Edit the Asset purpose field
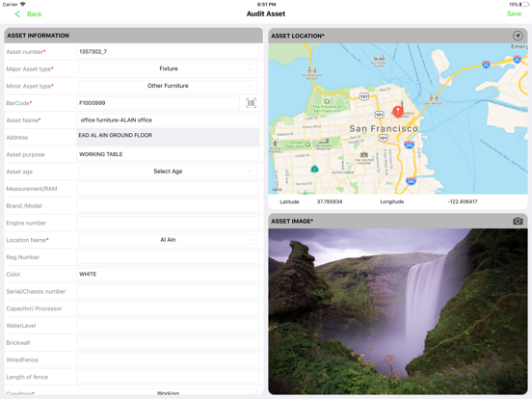The image size is (532, 399). click(x=168, y=154)
